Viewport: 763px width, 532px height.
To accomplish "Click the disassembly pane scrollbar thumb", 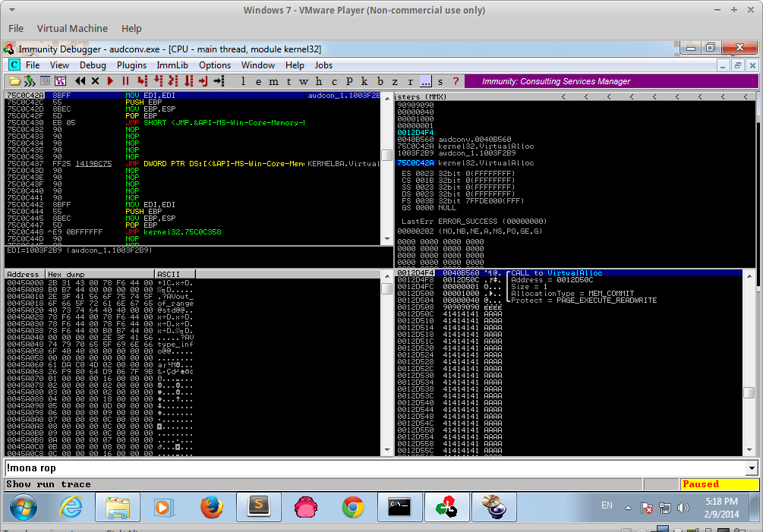I will [387, 155].
